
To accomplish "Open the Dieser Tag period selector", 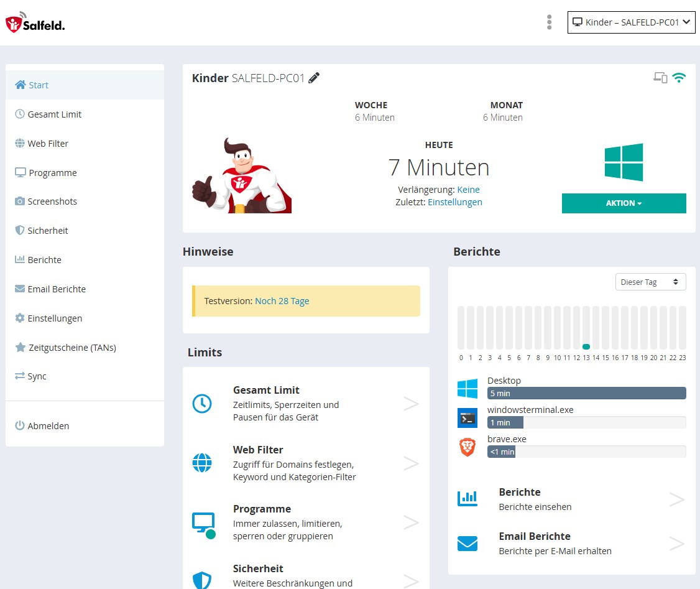I will pos(650,282).
